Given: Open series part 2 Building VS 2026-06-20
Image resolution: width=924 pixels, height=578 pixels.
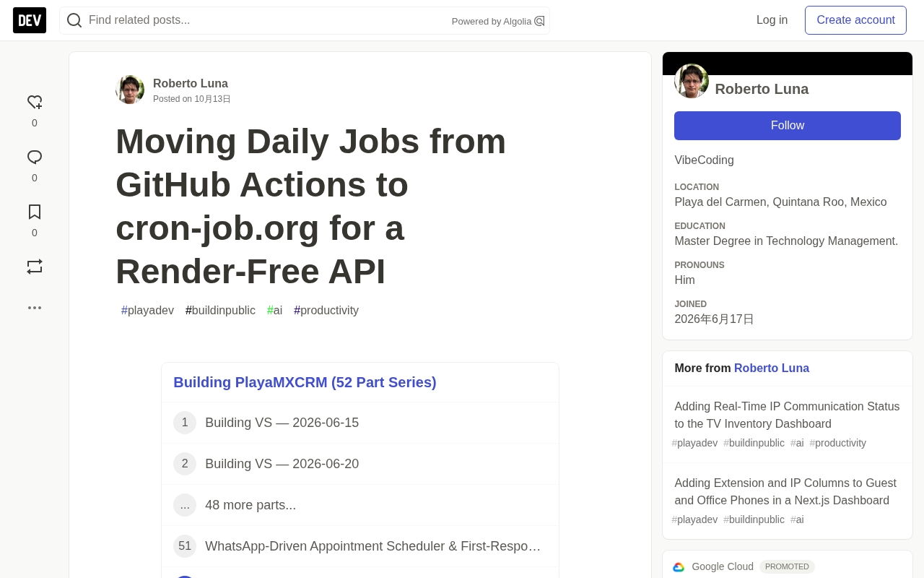Looking at the screenshot, I should 360,464.
